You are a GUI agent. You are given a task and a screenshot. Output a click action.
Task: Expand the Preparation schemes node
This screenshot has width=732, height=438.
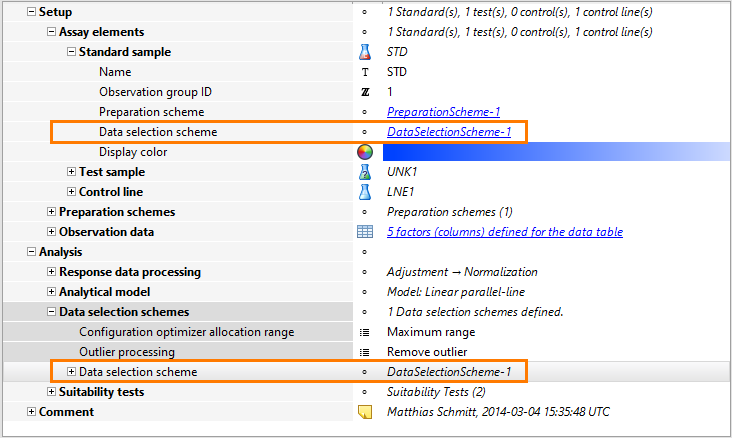[51, 212]
